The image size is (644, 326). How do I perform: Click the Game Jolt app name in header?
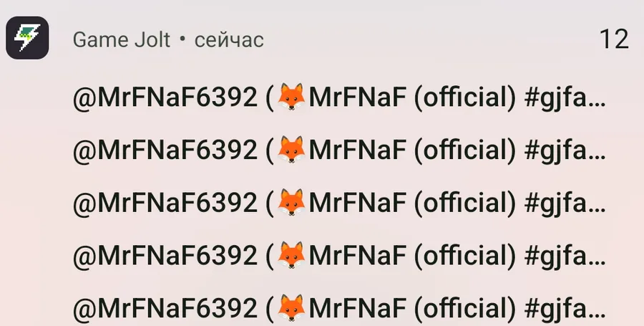pos(121,40)
